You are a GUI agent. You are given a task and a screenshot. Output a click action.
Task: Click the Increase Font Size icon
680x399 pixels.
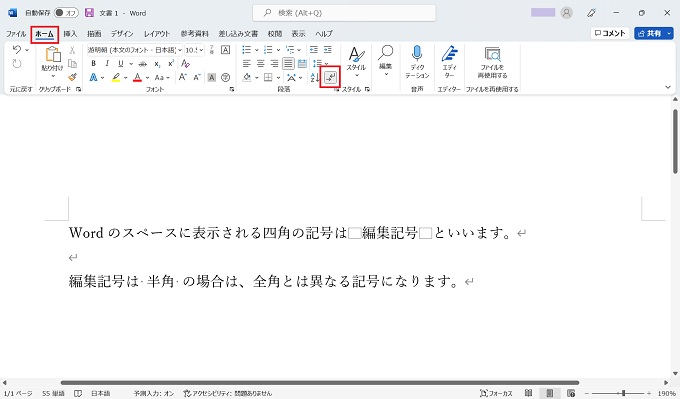pos(183,78)
